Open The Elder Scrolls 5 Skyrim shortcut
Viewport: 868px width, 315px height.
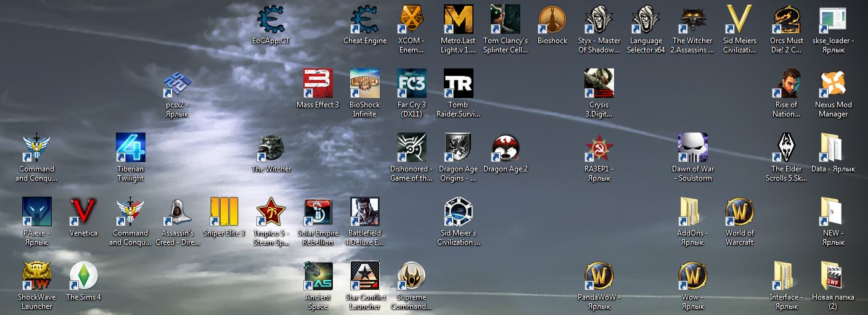point(787,148)
